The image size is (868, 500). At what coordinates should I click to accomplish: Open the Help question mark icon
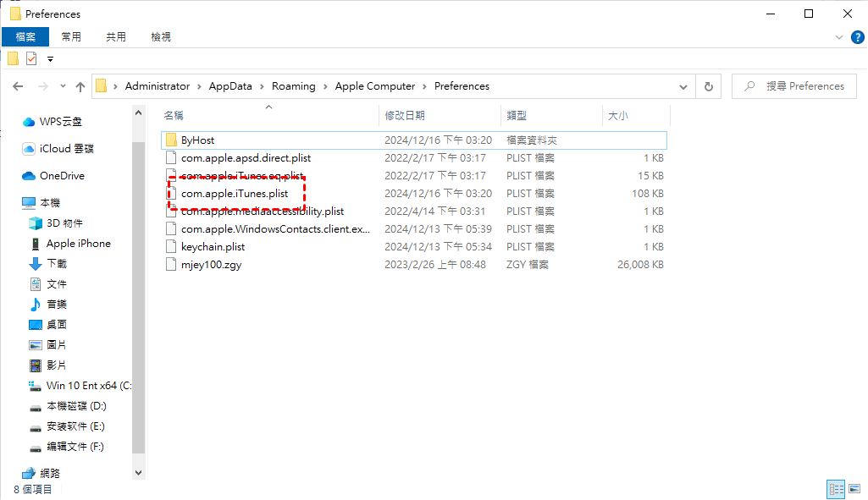click(856, 37)
